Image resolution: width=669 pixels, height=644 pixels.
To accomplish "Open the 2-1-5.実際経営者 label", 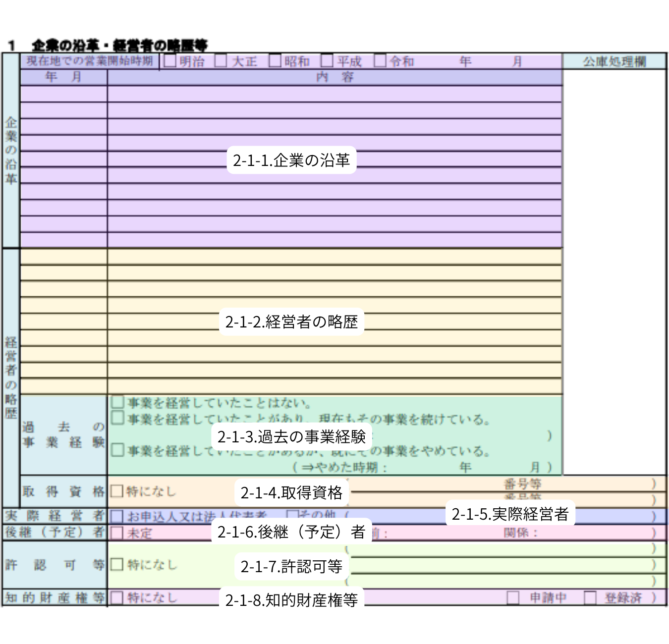I will coord(510,514).
